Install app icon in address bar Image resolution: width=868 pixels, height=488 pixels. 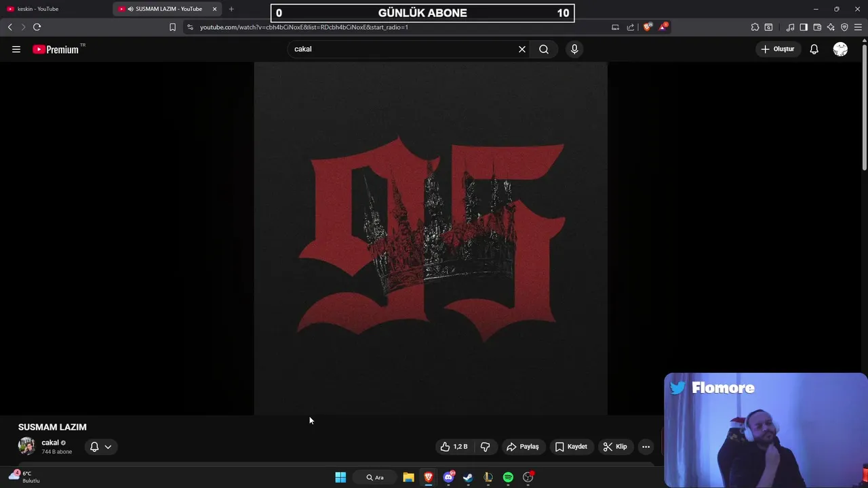click(x=615, y=27)
